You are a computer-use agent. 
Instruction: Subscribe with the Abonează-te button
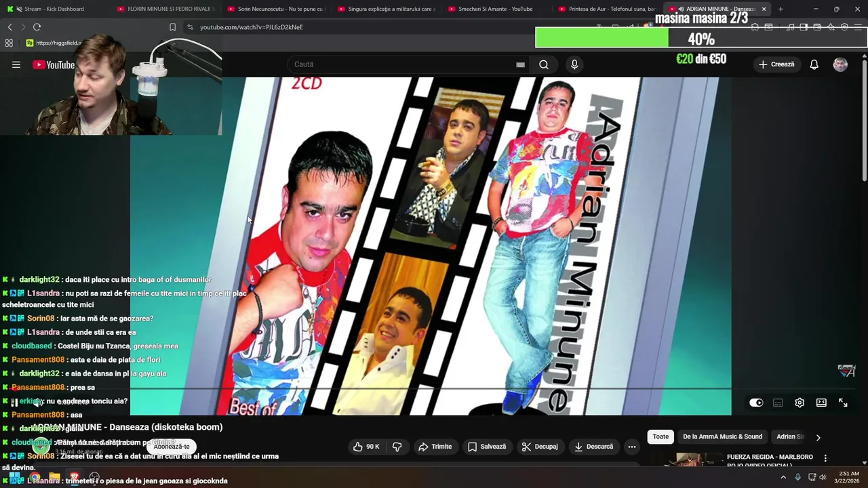[172, 447]
